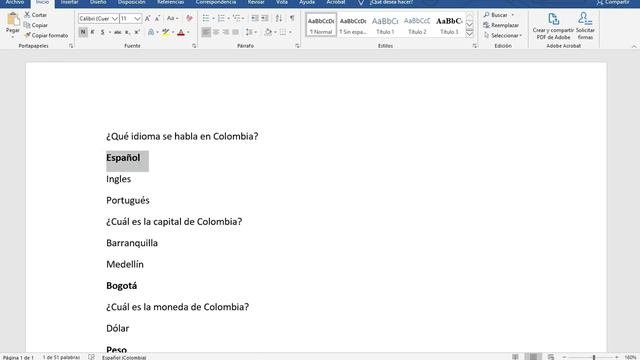Click the Reemplazar tool
Screen dimensions: 640x360
pos(501,25)
